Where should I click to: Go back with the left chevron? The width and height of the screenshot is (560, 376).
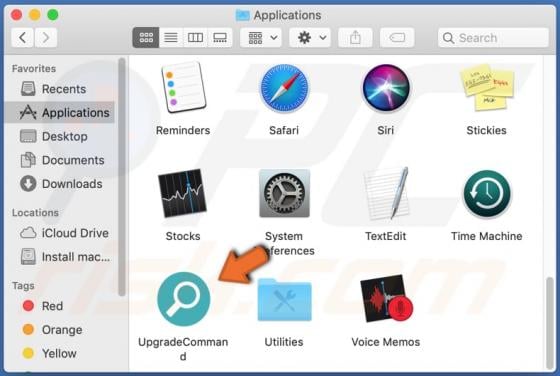point(22,37)
